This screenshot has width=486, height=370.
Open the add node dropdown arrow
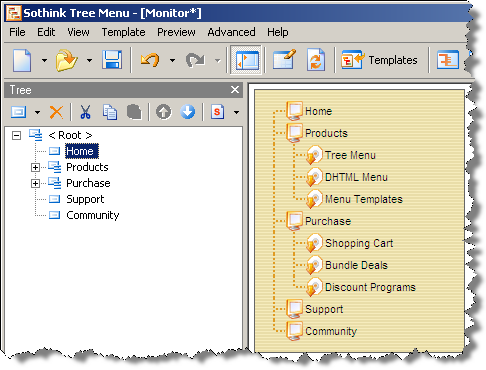tap(37, 112)
